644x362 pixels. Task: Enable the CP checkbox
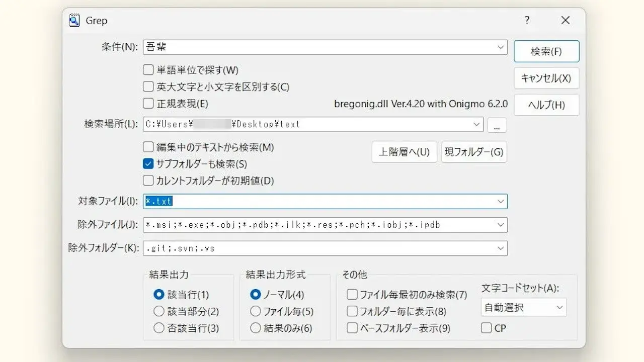pyautogui.click(x=486, y=327)
